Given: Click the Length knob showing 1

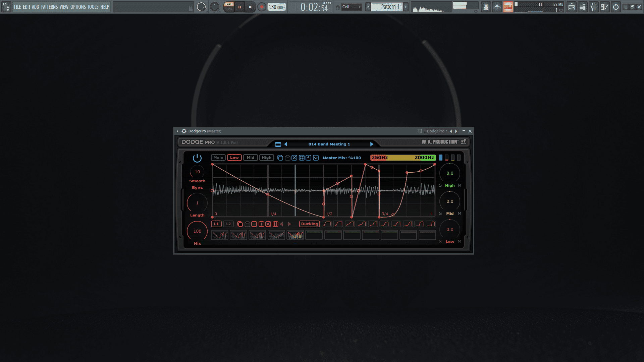Looking at the screenshot, I should (197, 203).
